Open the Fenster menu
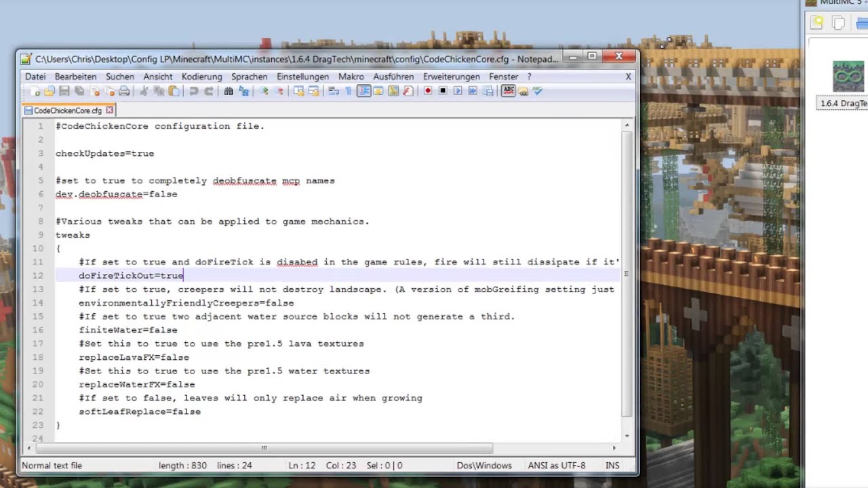Image resolution: width=868 pixels, height=488 pixels. [504, 77]
